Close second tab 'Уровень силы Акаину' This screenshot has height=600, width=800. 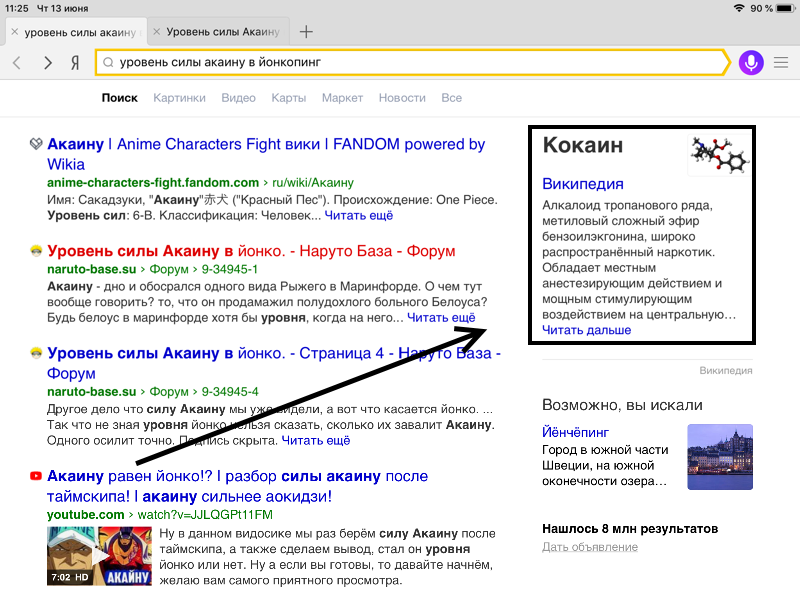(157, 32)
